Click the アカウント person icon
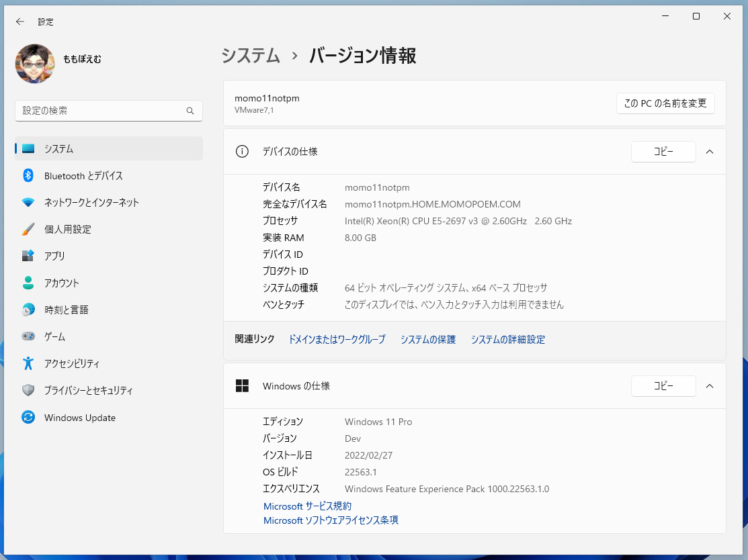748x560 pixels. pos(28,283)
